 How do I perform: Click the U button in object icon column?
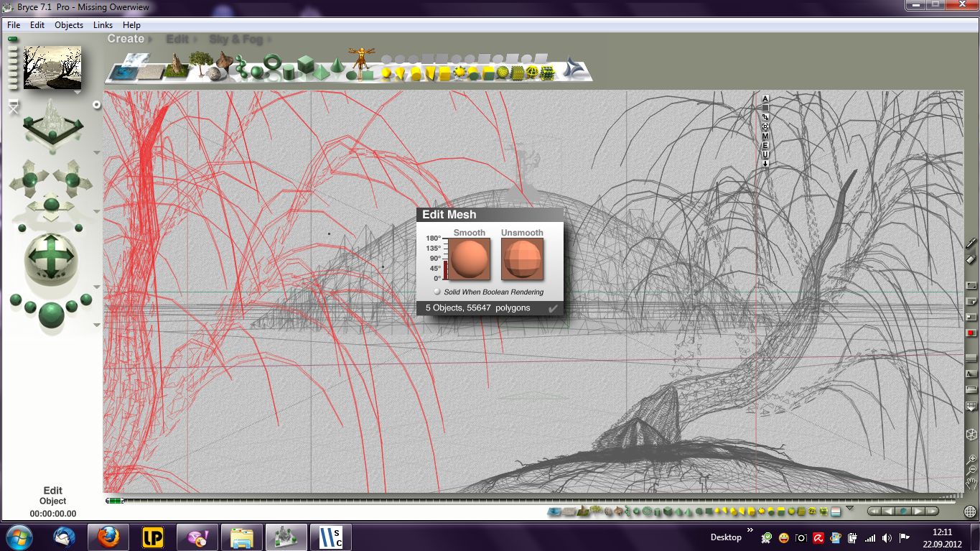(x=765, y=155)
